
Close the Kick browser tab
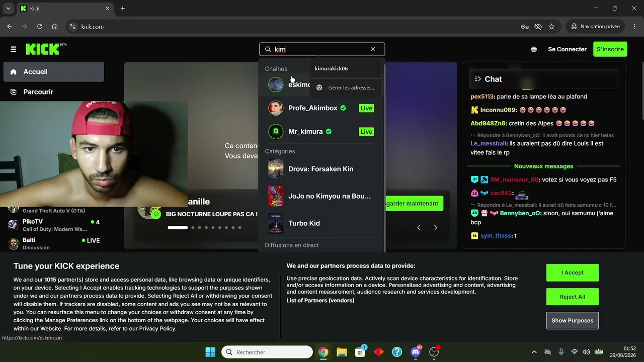[x=107, y=9]
